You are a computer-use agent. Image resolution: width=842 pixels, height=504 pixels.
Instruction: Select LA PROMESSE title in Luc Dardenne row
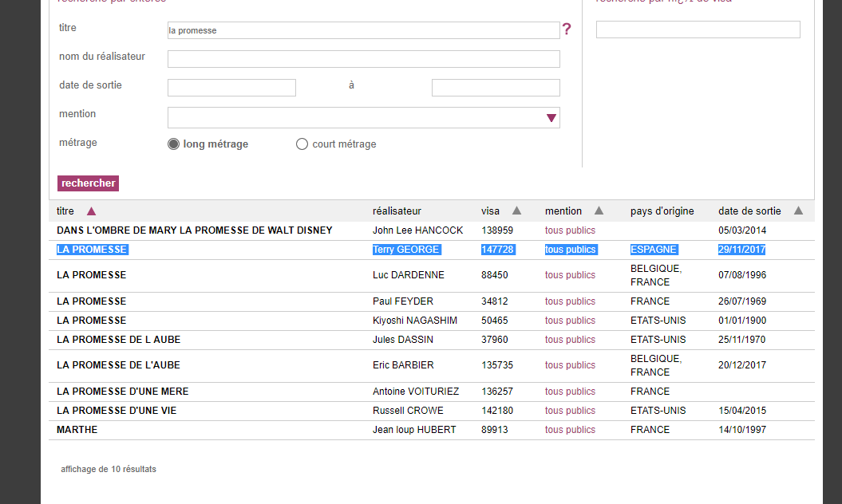coord(92,275)
